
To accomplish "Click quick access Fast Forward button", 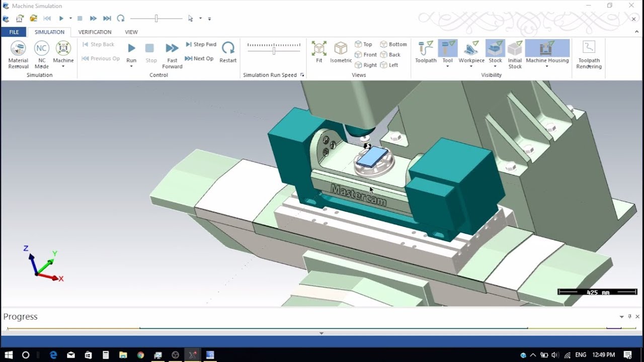I will coord(93,19).
